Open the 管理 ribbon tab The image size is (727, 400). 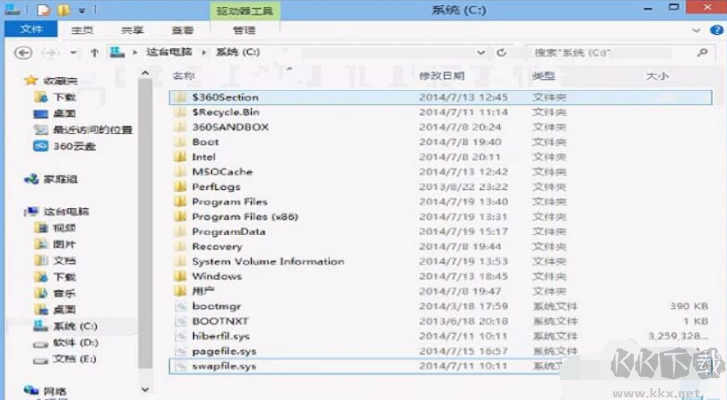point(244,30)
